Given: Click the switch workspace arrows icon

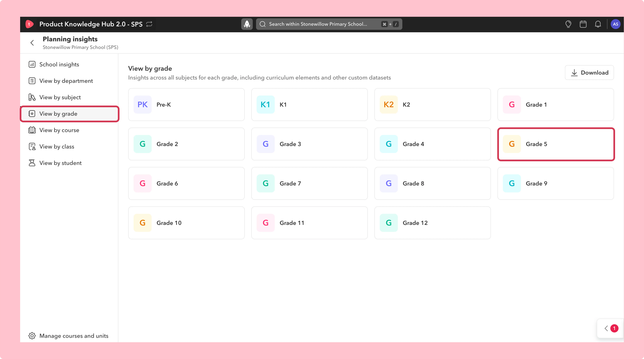Looking at the screenshot, I should tap(149, 24).
